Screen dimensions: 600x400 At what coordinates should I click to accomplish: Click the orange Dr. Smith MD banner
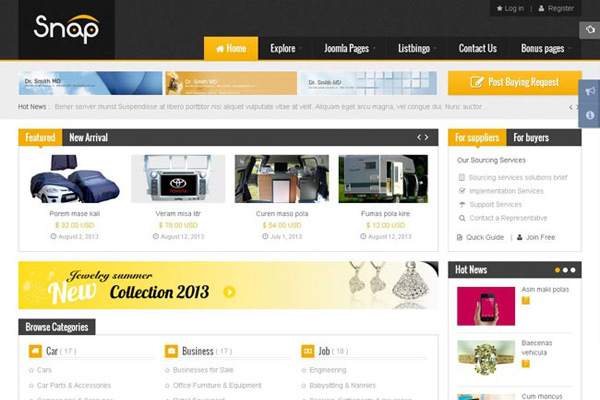coord(231,83)
